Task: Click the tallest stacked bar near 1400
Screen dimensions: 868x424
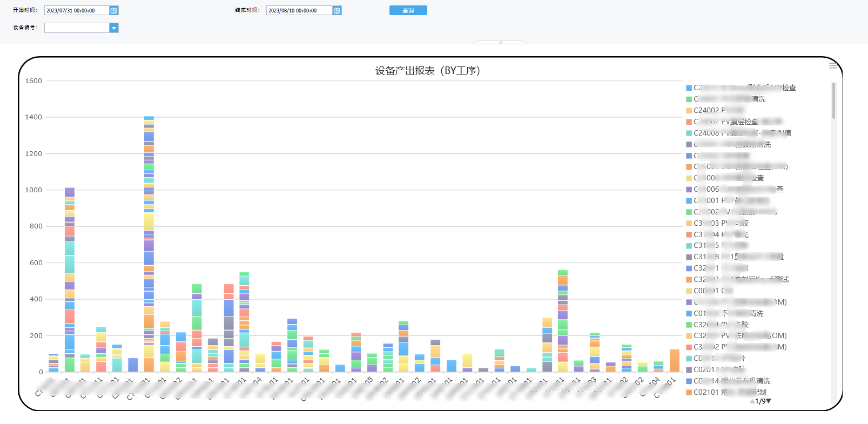Action: [x=149, y=244]
